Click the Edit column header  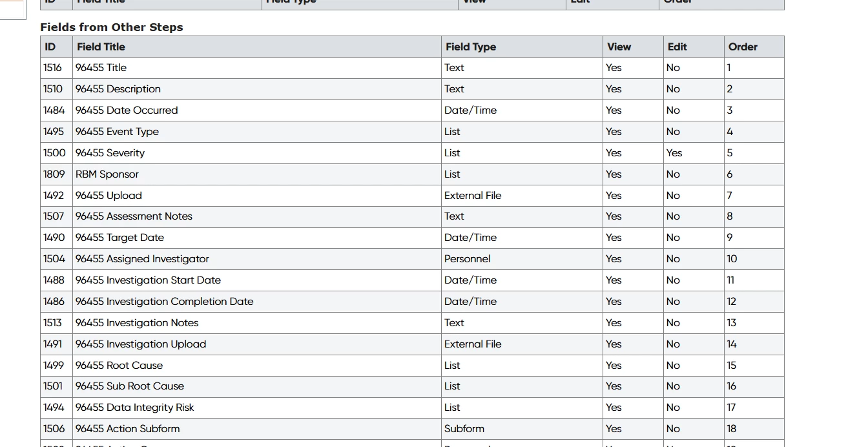[677, 47]
